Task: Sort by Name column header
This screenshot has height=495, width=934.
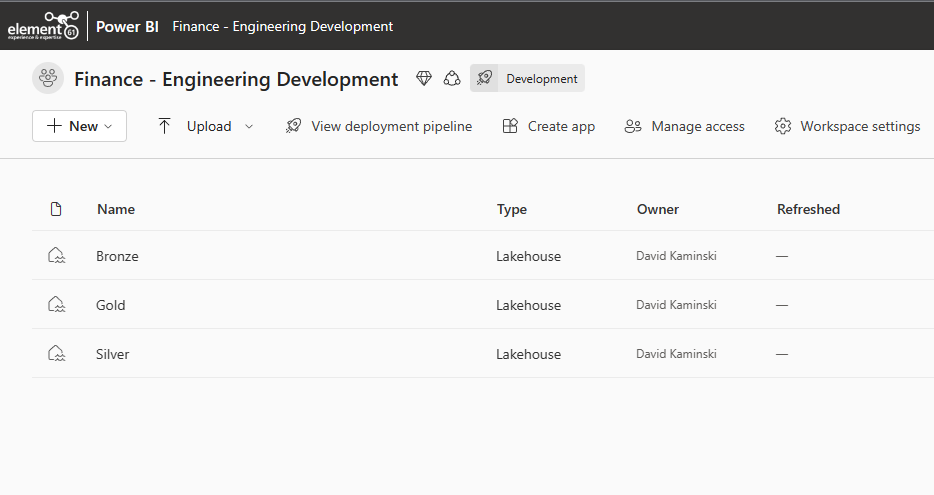Action: click(x=116, y=209)
